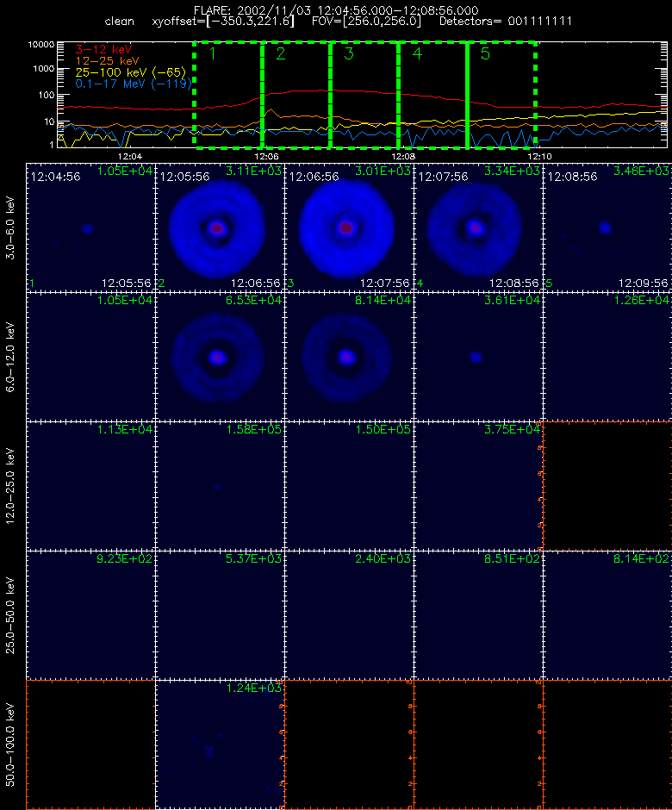The width and height of the screenshot is (672, 810).
Task: Open the 3.0-6.0 keV image starting 12:07:56
Action: tap(478, 227)
